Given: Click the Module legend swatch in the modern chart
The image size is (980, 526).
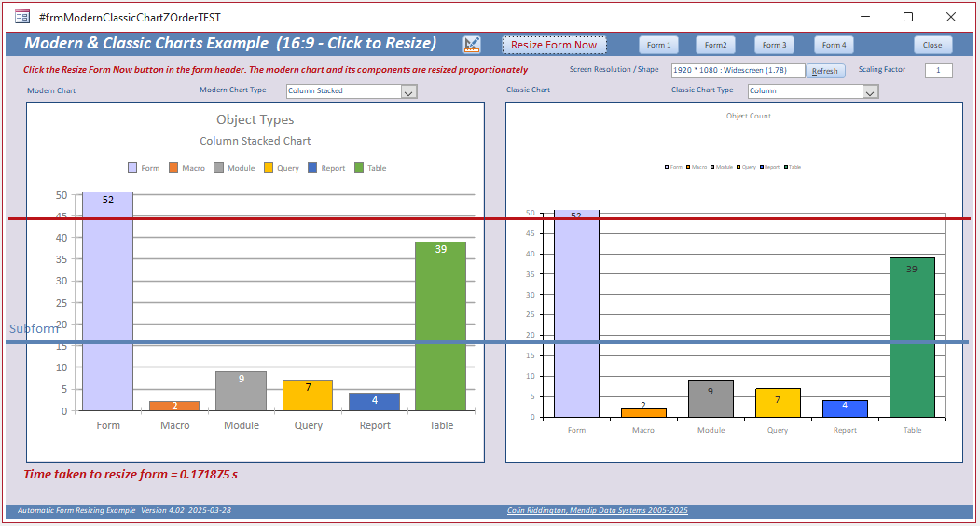Looking at the screenshot, I should point(219,168).
